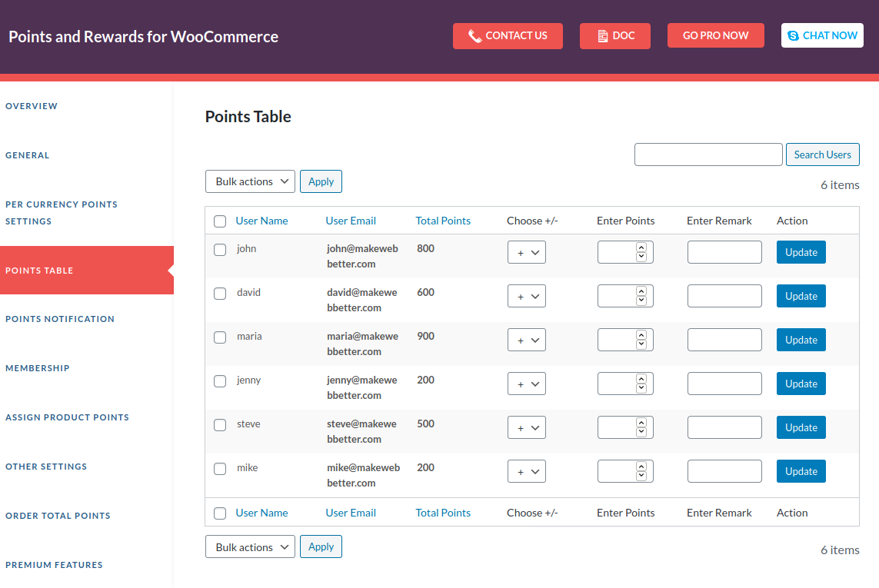Select the checkbox for user david
Image resolution: width=879 pixels, height=588 pixels.
[x=220, y=293]
